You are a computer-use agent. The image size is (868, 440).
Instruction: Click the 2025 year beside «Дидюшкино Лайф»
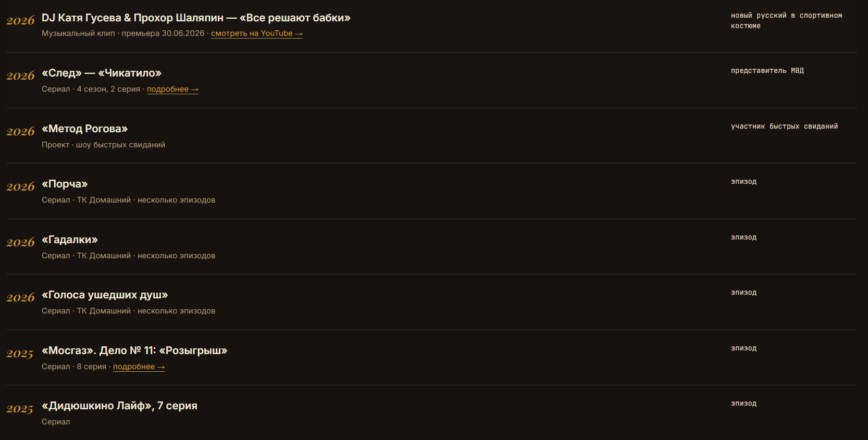20,409
